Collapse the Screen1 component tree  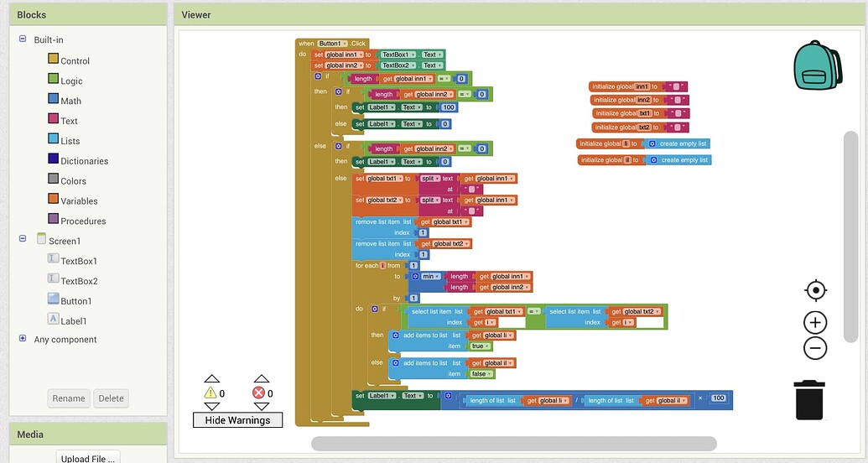click(x=23, y=240)
